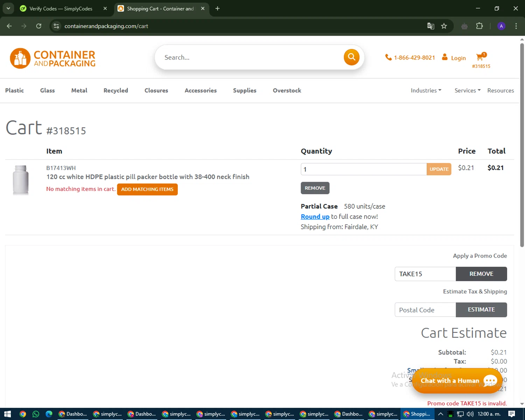
Task: Click the phone icon beside 1-866-429-8021
Action: [x=388, y=57]
